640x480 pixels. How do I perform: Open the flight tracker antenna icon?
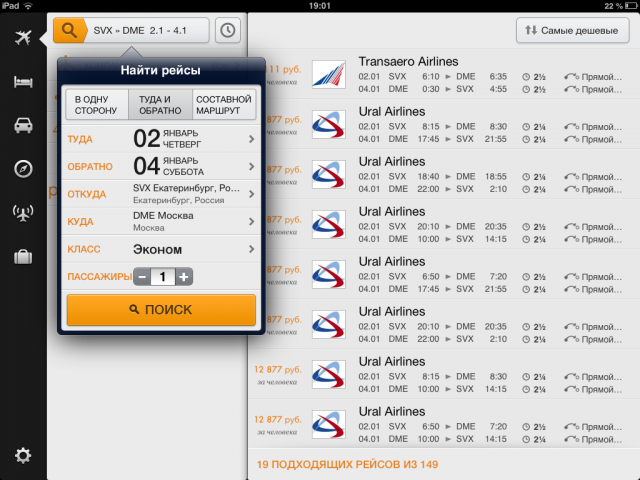tap(23, 213)
